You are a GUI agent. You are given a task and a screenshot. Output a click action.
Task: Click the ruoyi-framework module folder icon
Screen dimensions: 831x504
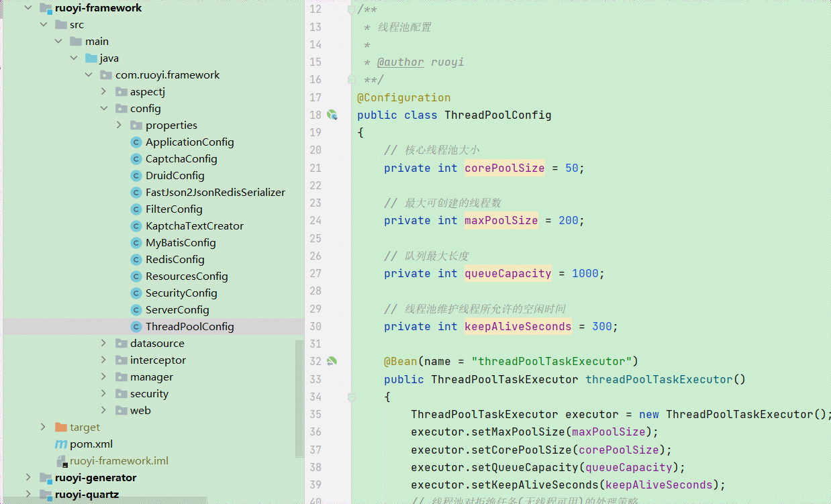[x=46, y=8]
